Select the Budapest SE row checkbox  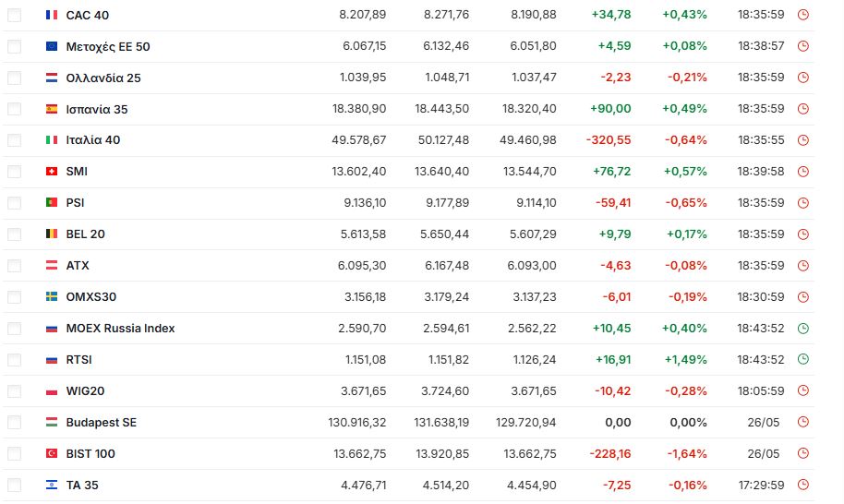(15, 423)
